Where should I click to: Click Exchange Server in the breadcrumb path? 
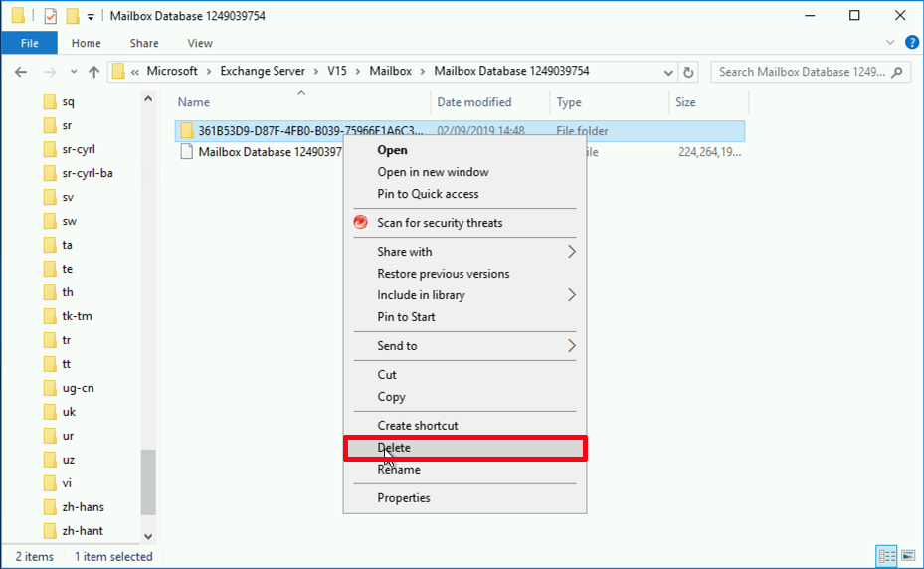click(263, 71)
